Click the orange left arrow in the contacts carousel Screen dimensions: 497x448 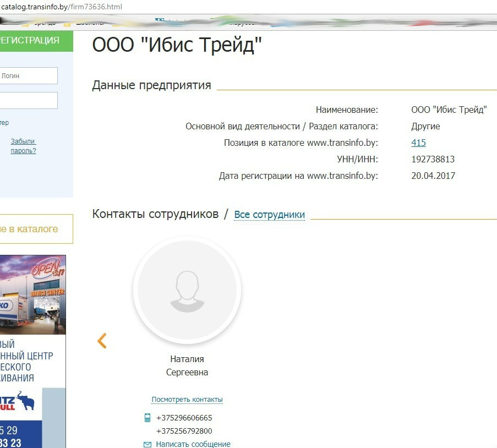102,341
